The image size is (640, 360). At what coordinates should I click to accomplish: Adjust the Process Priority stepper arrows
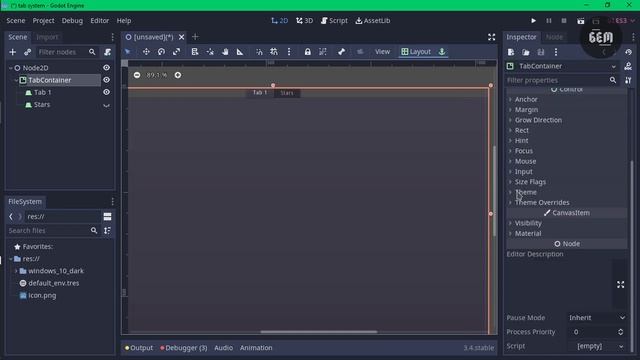[x=620, y=332]
